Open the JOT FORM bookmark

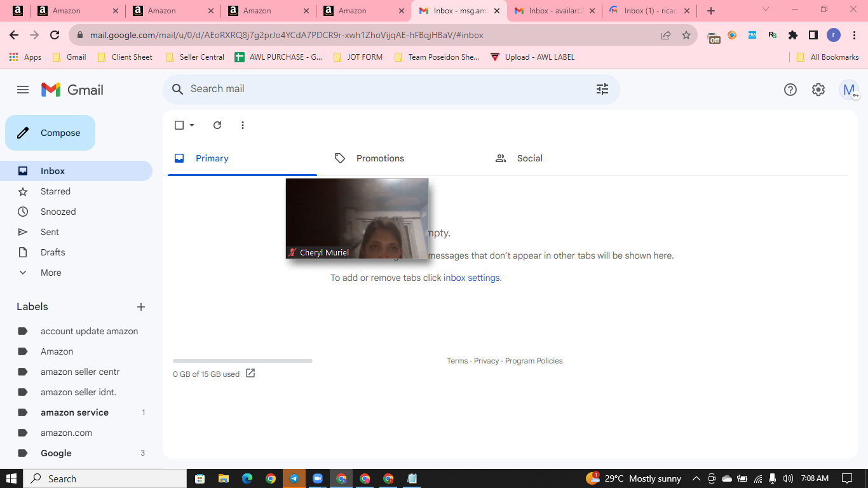coord(358,57)
